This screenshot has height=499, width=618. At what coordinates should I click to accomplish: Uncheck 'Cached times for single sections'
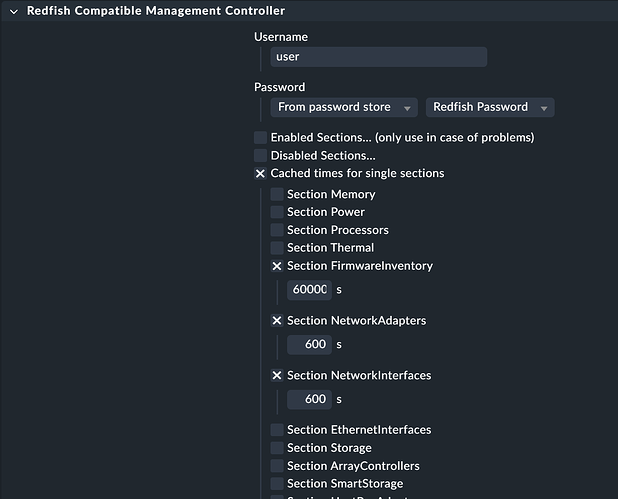point(261,174)
